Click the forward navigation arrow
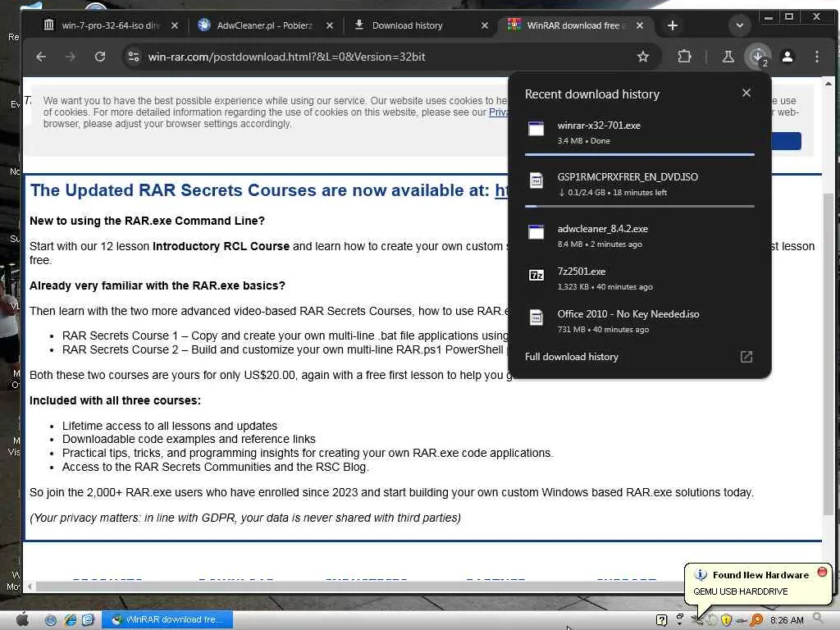This screenshot has width=840, height=630. click(x=71, y=57)
